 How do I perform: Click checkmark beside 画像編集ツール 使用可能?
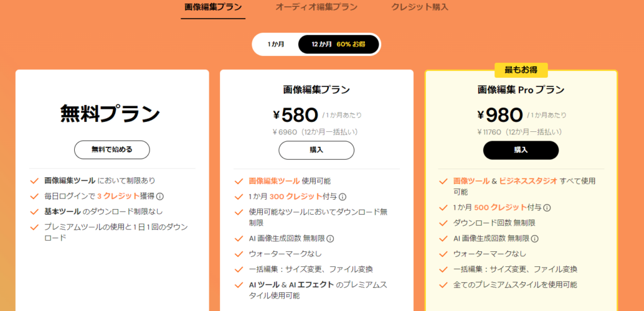[x=238, y=181]
